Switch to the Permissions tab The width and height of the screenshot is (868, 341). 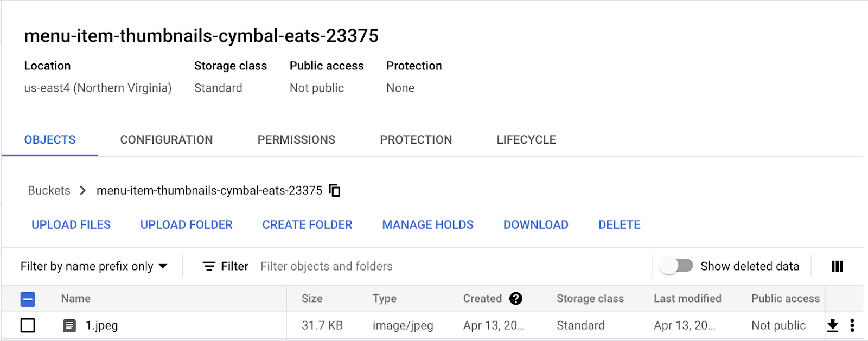pyautogui.click(x=296, y=140)
